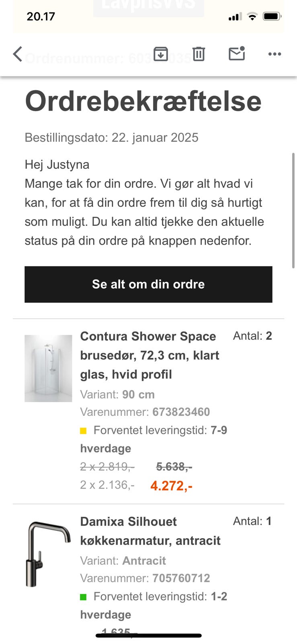Image resolution: width=297 pixels, height=644 pixels.
Task: Click the yellow delivery status square
Action: pos(83,431)
